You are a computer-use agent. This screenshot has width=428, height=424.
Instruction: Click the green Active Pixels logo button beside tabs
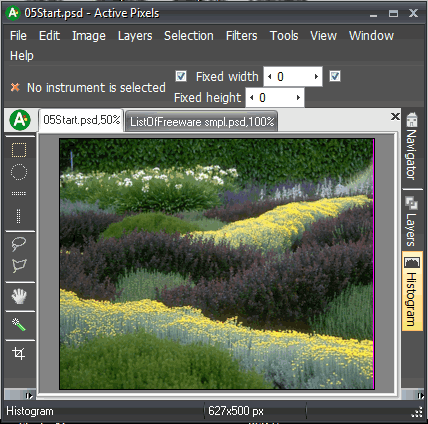(x=20, y=120)
